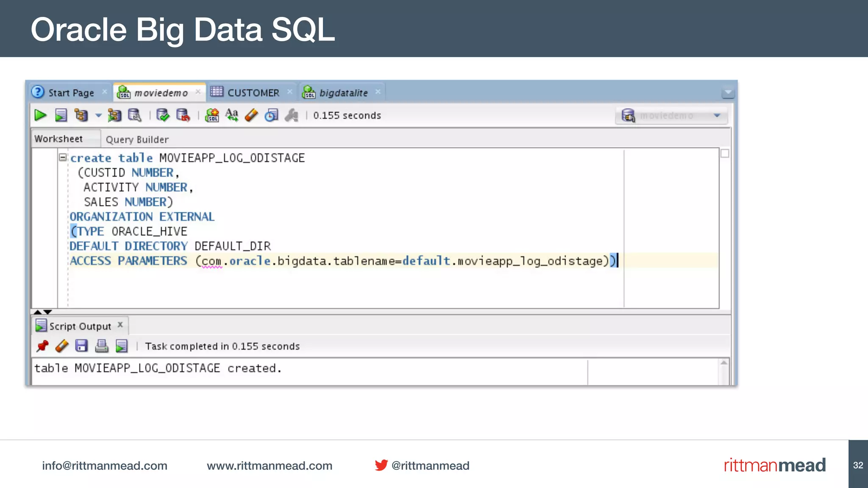
Task: Click the rittmanmead logo
Action: tap(775, 465)
